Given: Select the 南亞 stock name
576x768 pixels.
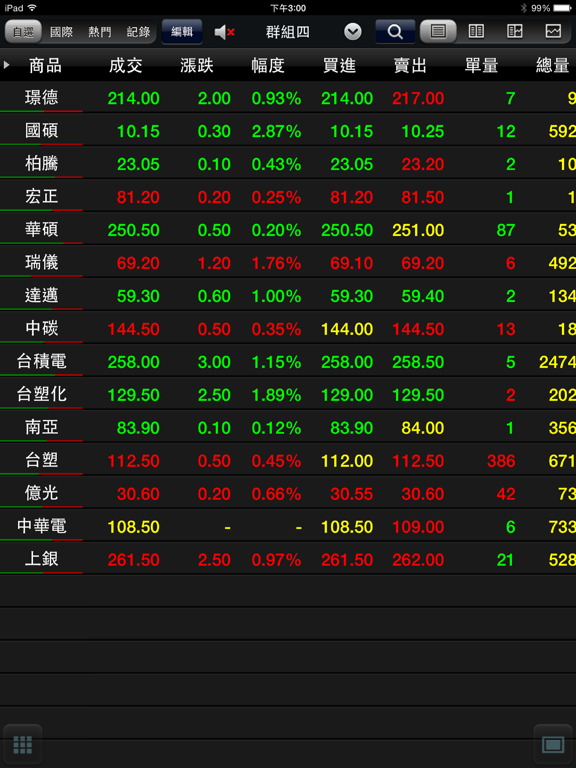Looking at the screenshot, I should pos(42,427).
